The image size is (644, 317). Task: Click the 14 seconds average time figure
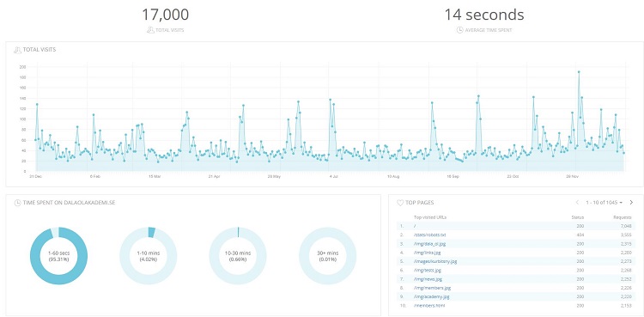click(484, 15)
